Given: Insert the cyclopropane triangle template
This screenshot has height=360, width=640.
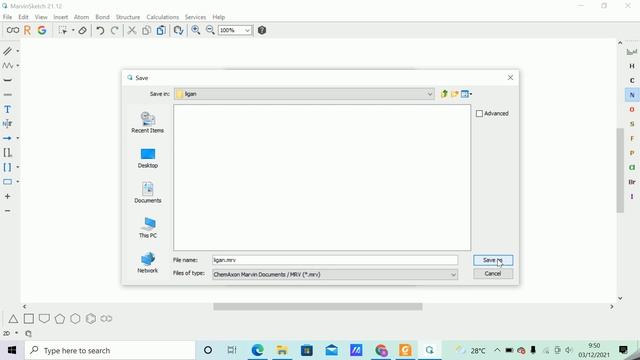Looking at the screenshot, I should [x=13, y=319].
